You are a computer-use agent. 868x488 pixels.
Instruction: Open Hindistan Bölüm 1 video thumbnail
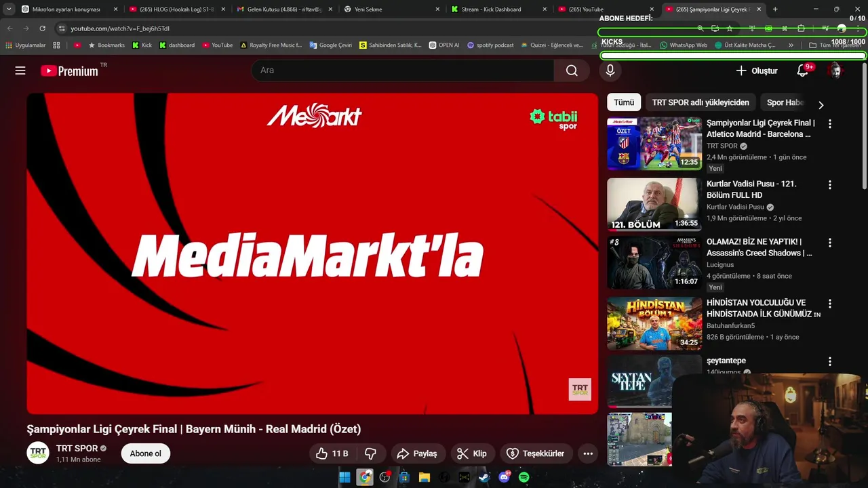point(654,323)
